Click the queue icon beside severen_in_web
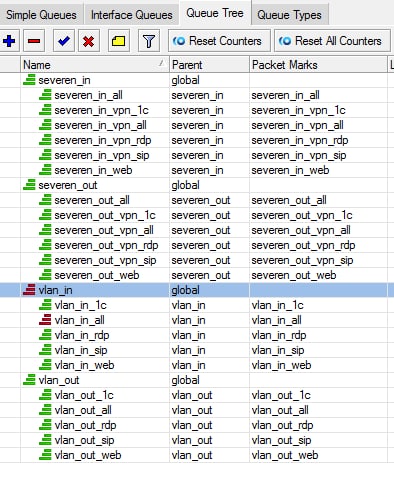 45,170
